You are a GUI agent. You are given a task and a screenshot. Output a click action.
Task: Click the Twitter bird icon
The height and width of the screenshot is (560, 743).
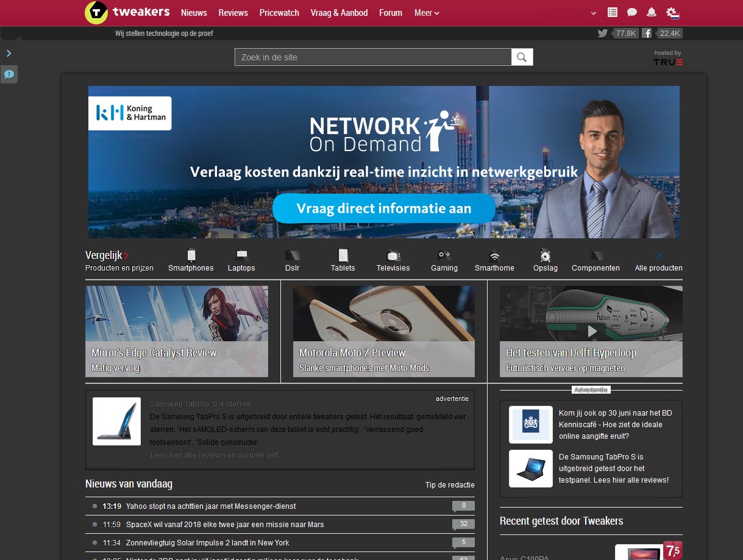click(x=603, y=34)
